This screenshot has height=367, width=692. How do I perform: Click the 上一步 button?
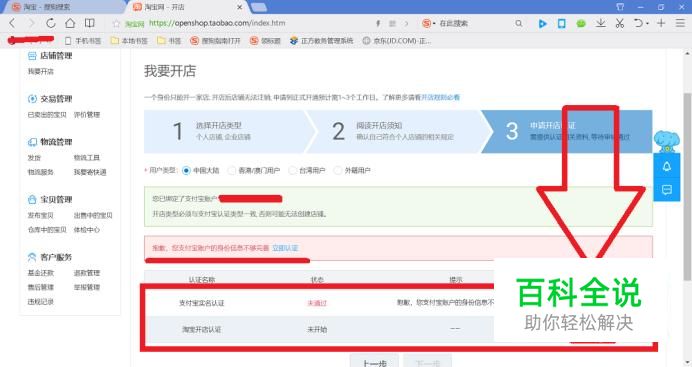pos(374,362)
